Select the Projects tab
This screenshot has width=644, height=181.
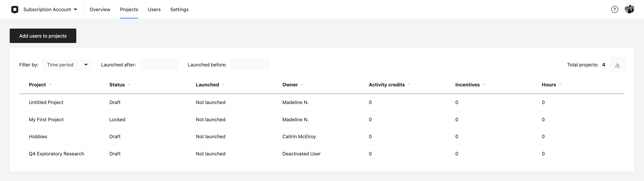129,9
